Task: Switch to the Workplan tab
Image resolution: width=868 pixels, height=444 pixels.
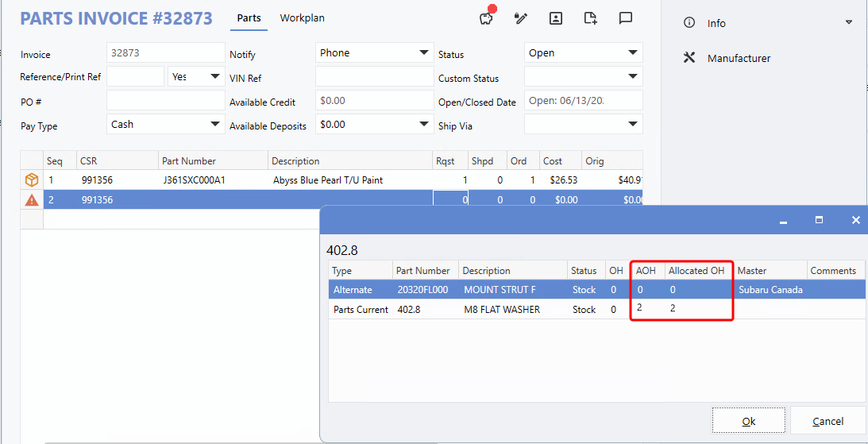Action: click(302, 18)
